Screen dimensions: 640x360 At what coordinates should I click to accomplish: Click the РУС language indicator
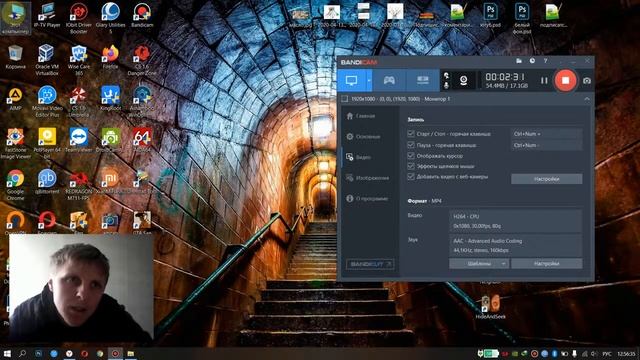point(607,354)
